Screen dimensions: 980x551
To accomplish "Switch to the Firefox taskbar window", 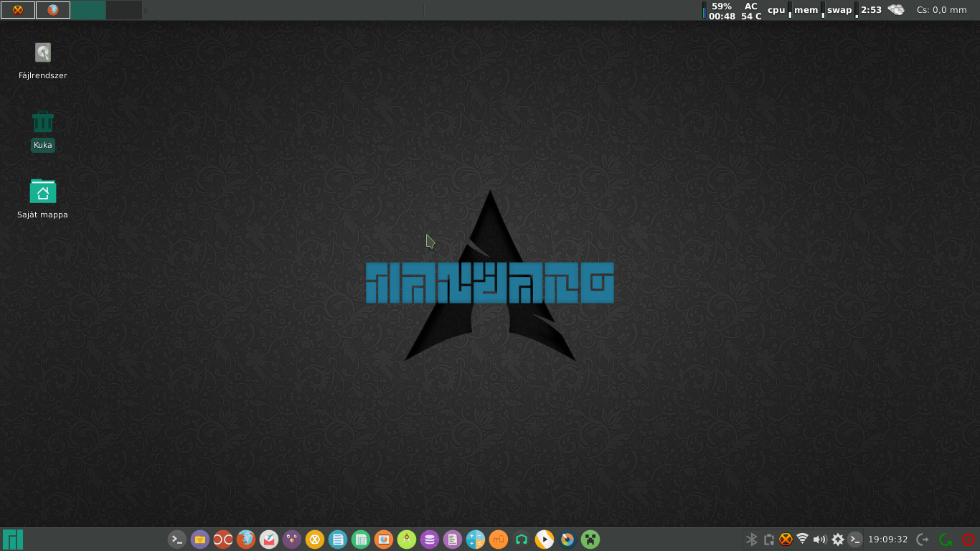I will 53,10.
